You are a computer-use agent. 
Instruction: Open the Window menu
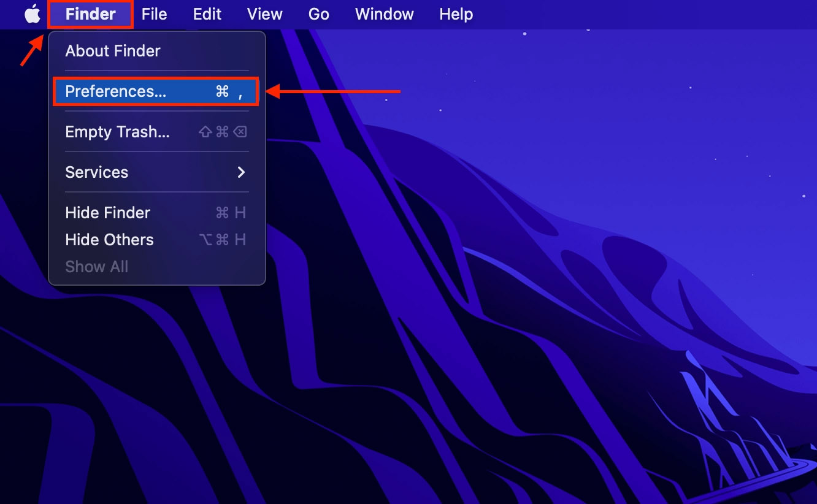(x=384, y=13)
